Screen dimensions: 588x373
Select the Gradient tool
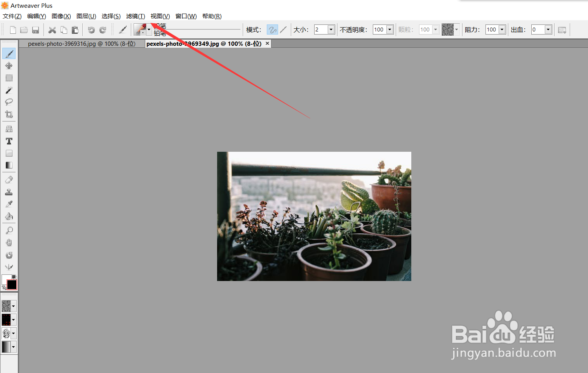click(9, 165)
